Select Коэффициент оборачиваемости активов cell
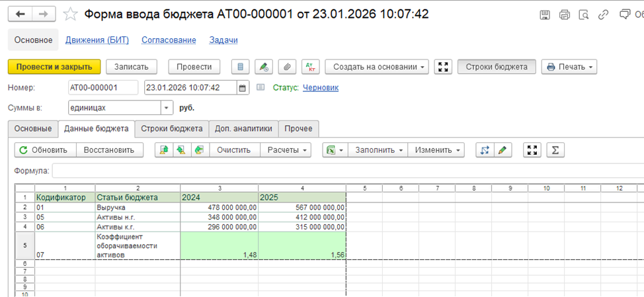The image size is (644, 297). [138, 245]
